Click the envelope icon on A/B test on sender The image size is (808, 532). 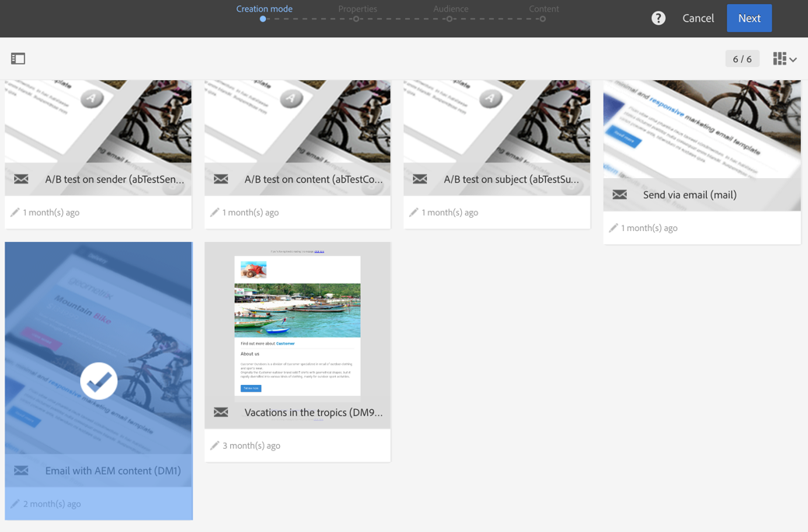point(21,179)
